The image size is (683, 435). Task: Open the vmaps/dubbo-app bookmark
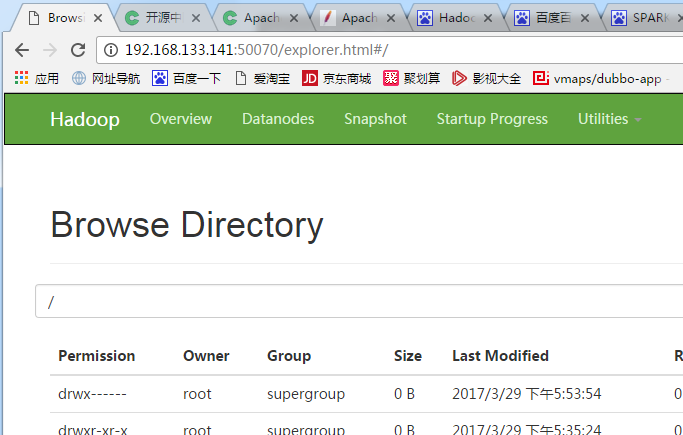pyautogui.click(x=597, y=78)
